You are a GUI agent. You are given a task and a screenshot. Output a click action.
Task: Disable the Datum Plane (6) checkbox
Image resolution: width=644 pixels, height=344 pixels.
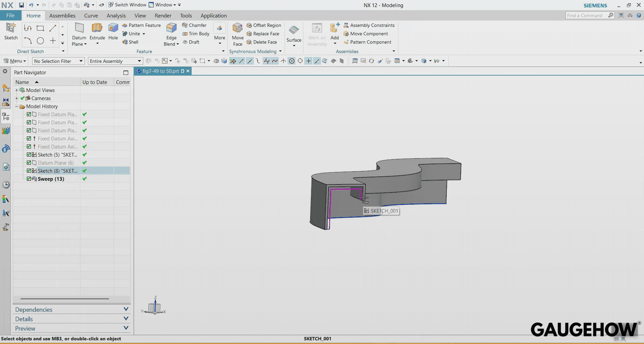point(29,163)
